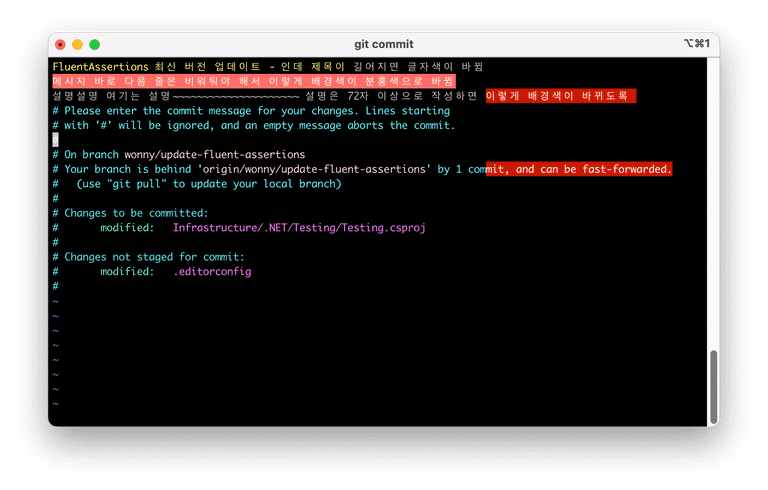Select the .editorconfig unstaged file name
This screenshot has height=490, width=768.
pyautogui.click(x=212, y=272)
